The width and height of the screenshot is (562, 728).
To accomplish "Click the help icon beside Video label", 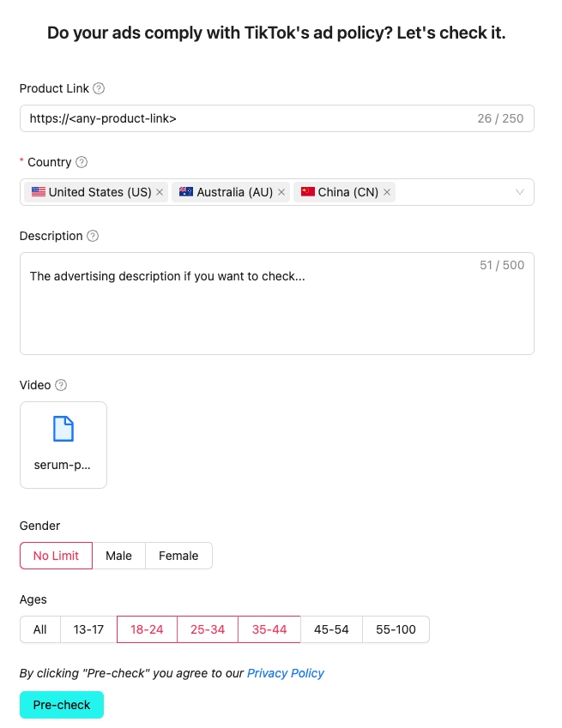I will 61,385.
